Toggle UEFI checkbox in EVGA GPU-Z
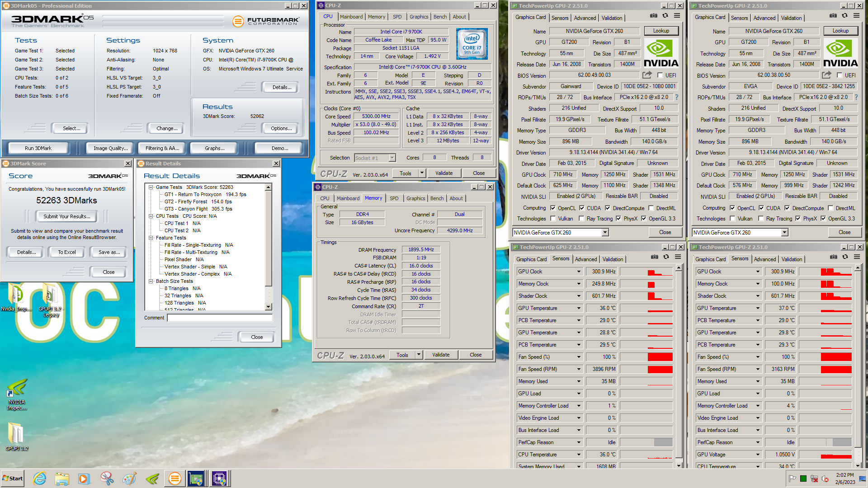The image size is (868, 488). click(840, 75)
